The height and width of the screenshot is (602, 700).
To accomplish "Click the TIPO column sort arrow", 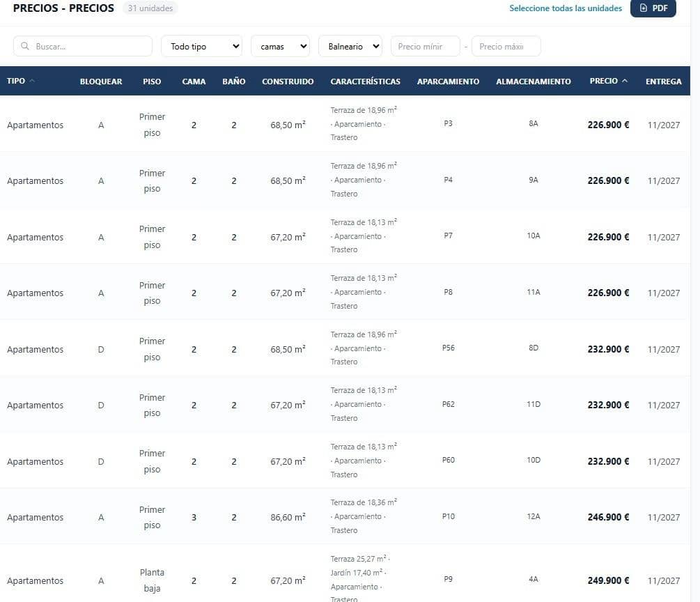I will [32, 81].
